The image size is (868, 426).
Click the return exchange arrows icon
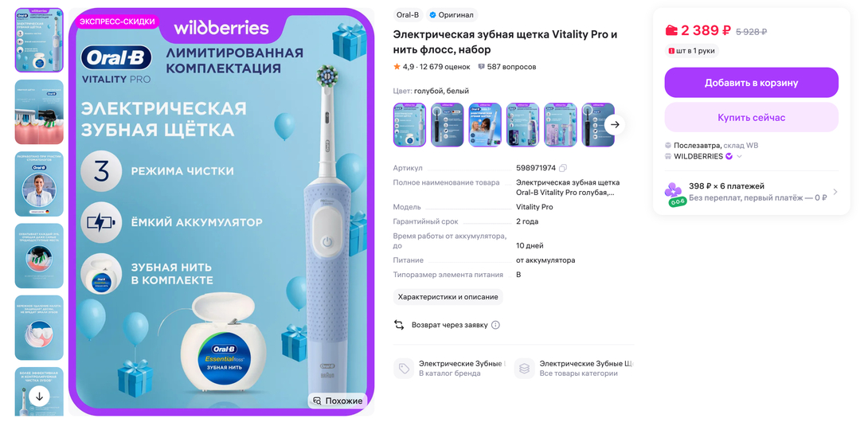pyautogui.click(x=399, y=325)
